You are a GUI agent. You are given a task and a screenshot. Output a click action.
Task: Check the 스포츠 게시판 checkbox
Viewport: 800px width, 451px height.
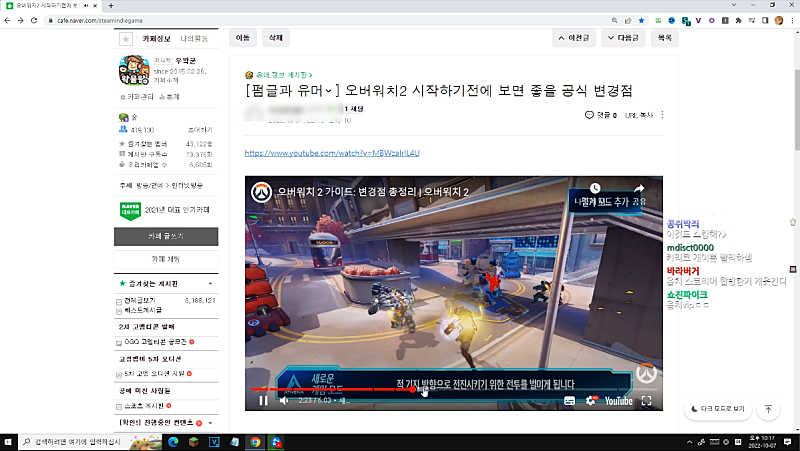(121, 406)
